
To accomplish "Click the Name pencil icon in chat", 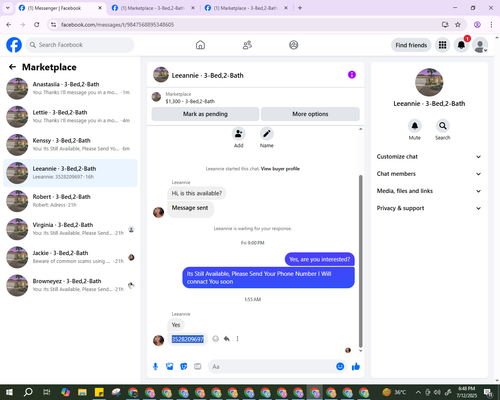I will [x=267, y=134].
